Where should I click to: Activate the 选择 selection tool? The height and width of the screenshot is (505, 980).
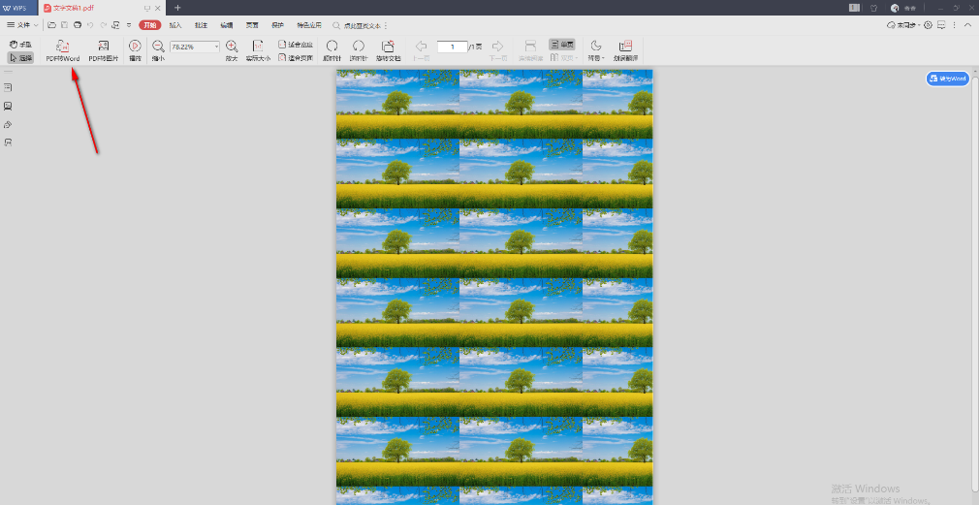point(20,58)
